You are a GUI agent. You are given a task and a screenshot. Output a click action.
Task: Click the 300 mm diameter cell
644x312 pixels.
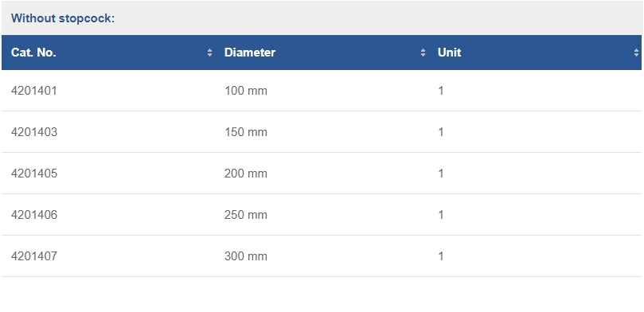point(246,256)
